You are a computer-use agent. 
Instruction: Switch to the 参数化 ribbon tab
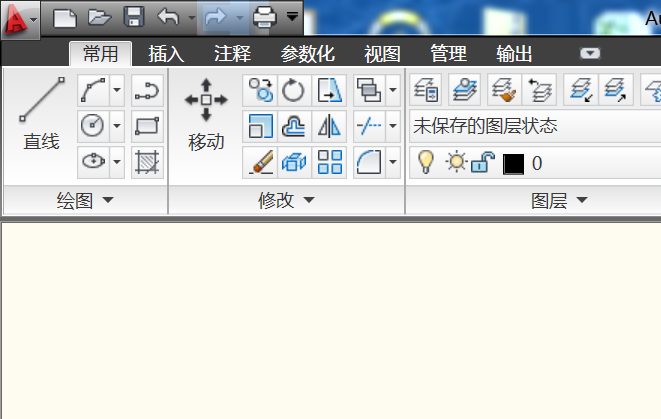pos(308,54)
